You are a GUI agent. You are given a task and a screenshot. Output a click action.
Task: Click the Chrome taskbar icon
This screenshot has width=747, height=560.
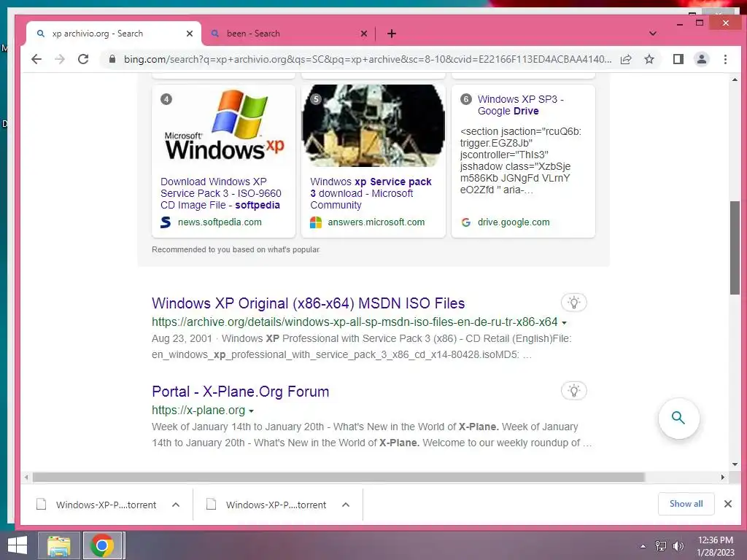[x=102, y=545]
